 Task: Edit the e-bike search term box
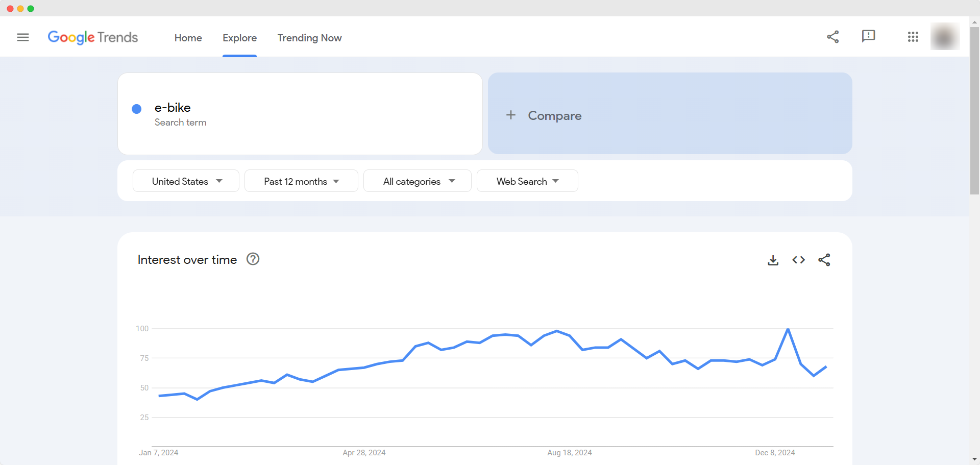[x=300, y=114]
